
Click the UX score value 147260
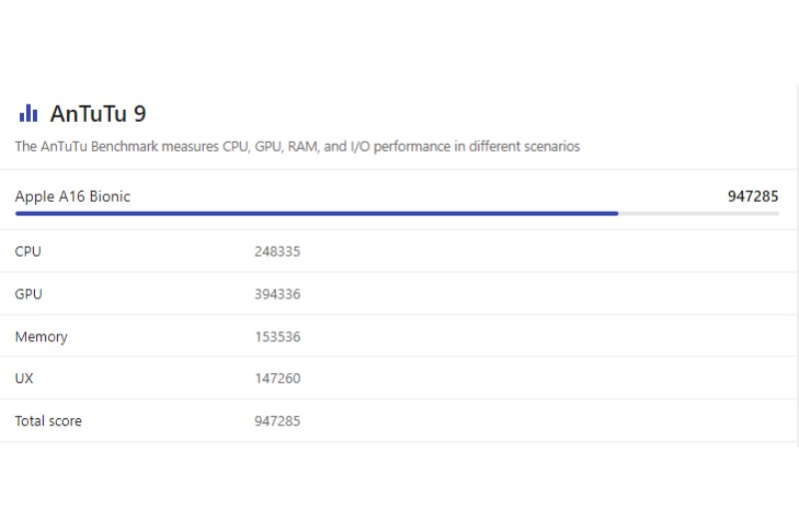[277, 378]
